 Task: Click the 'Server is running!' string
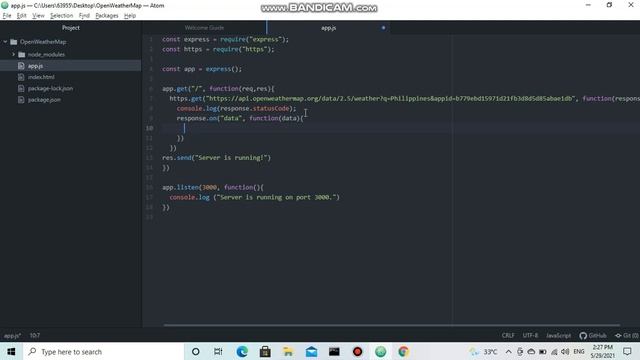pos(231,158)
